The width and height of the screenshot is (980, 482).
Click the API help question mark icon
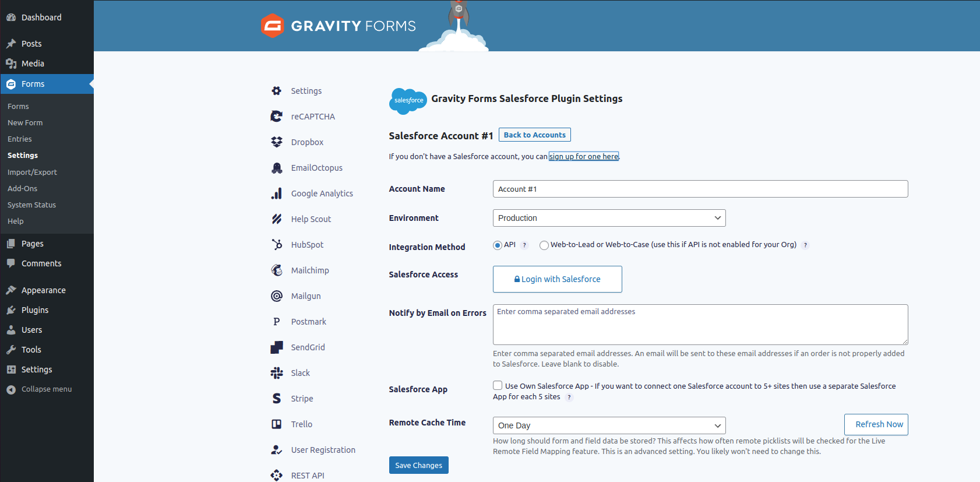[524, 245]
